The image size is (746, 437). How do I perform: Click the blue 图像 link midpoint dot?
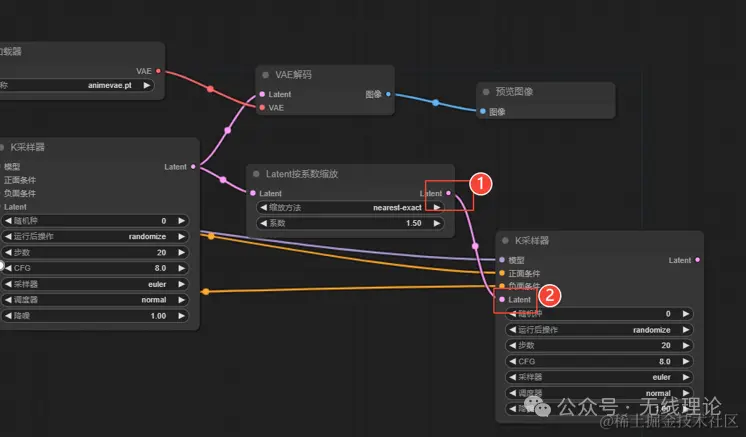point(435,102)
